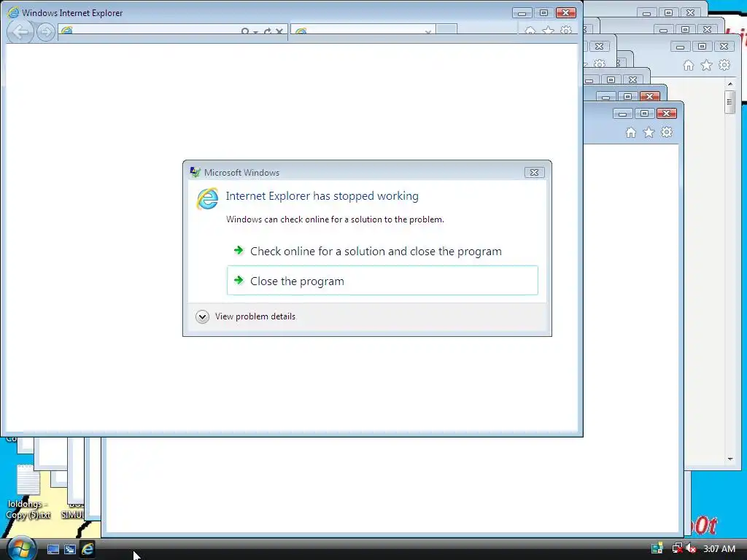Viewport: 747px width, 560px height.
Task: Open a new tab in front IE window
Action: 447,31
